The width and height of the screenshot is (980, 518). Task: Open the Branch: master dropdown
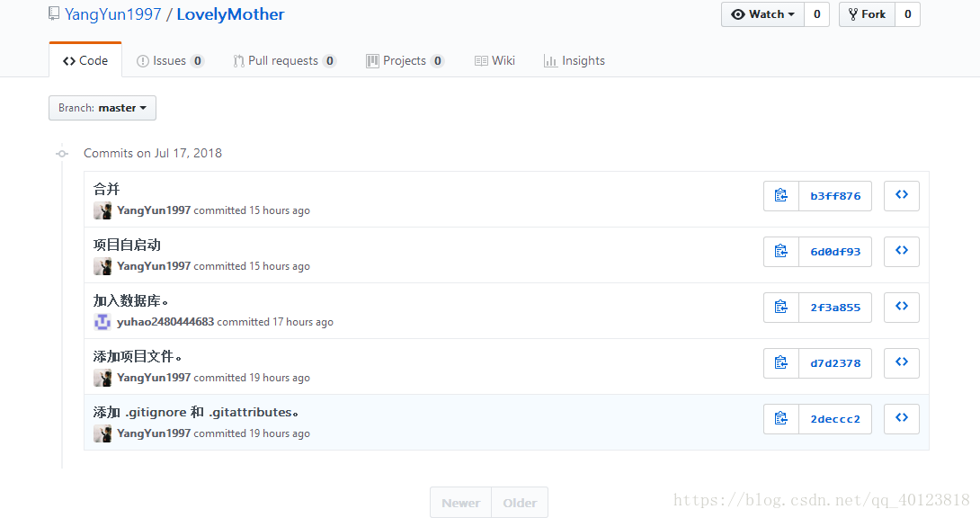pyautogui.click(x=102, y=108)
